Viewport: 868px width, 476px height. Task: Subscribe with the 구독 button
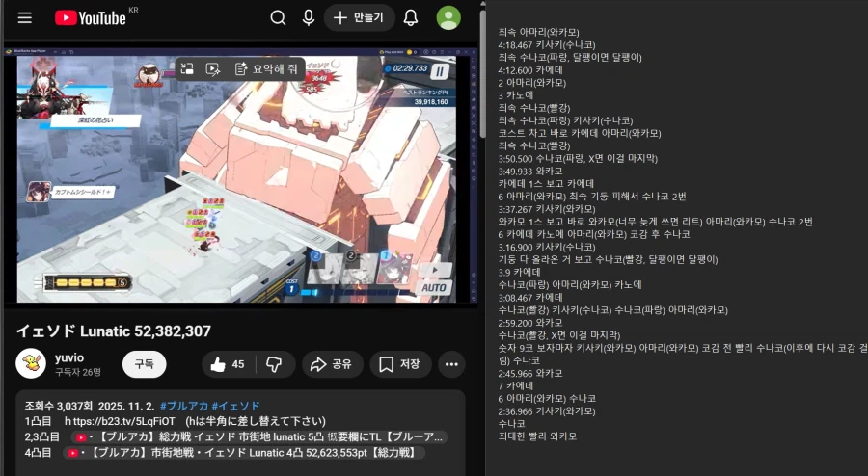(x=144, y=364)
